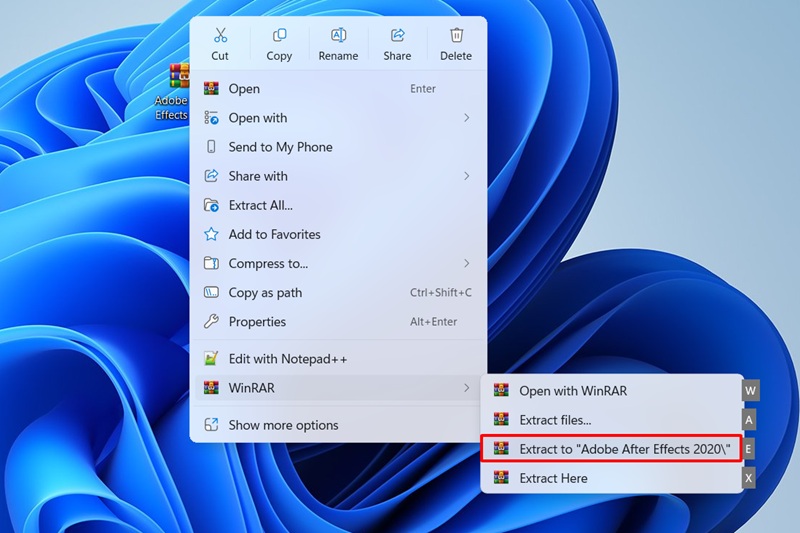
Task: Select Add to Favorites
Action: (x=339, y=234)
